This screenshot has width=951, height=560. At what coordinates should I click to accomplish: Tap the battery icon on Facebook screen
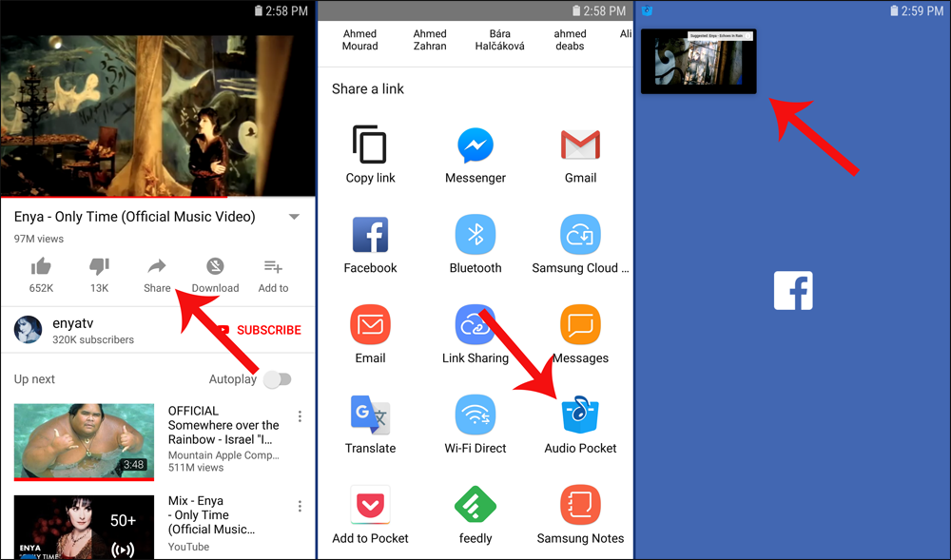click(894, 10)
